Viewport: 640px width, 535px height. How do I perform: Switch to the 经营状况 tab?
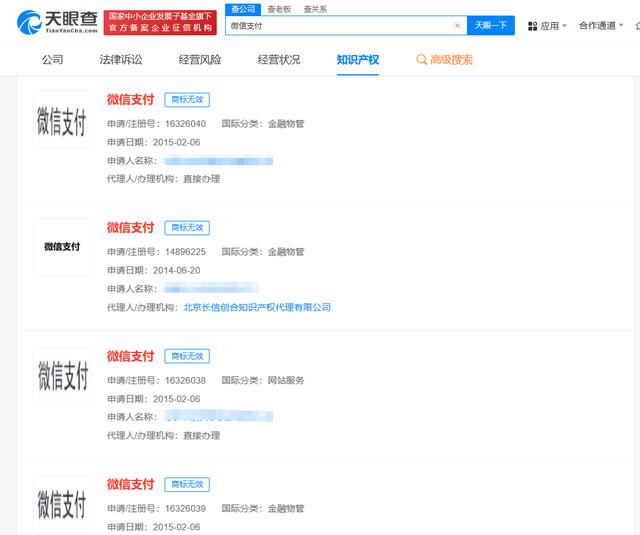(x=279, y=60)
